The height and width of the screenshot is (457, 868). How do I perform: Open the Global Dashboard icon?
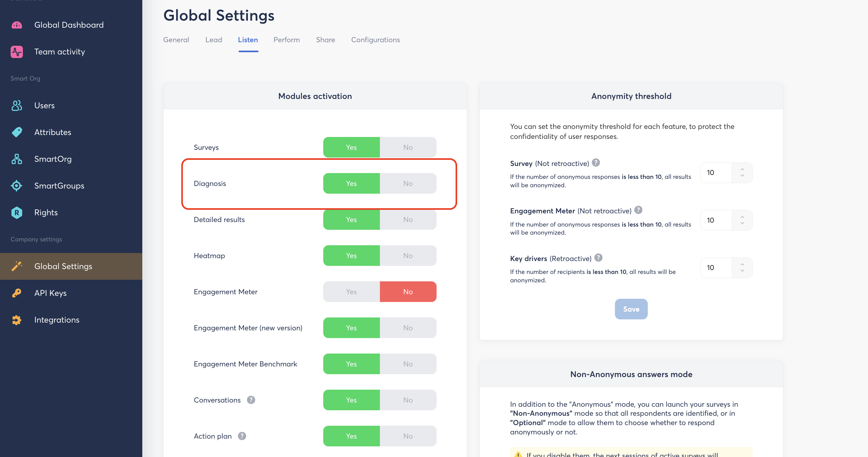[x=16, y=25]
